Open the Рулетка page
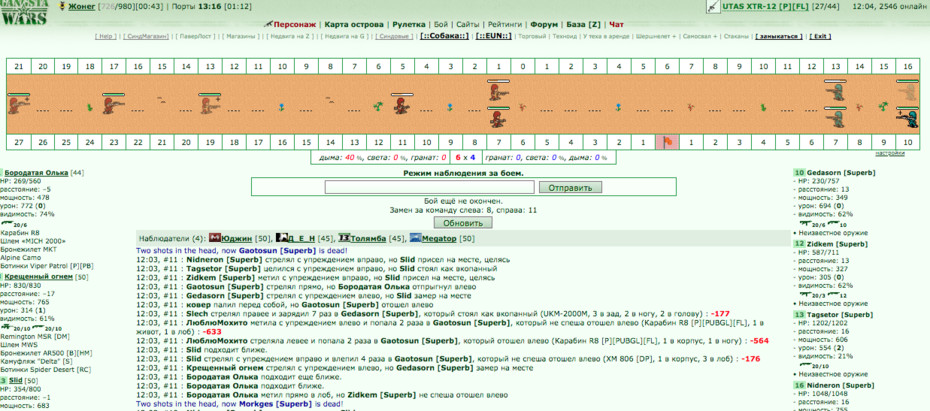The width and height of the screenshot is (930, 411). point(409,25)
